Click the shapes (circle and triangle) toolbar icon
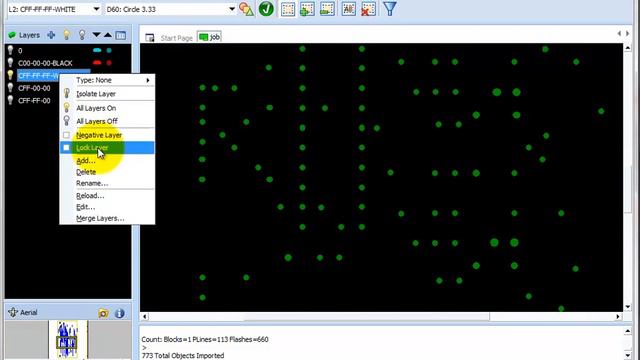The image size is (640, 360). (x=246, y=9)
